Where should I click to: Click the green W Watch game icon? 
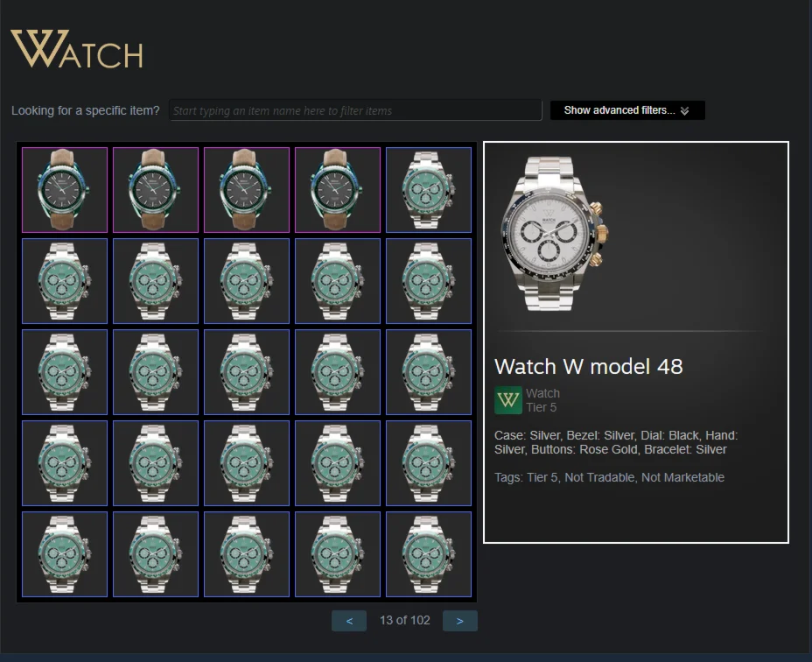[508, 400]
